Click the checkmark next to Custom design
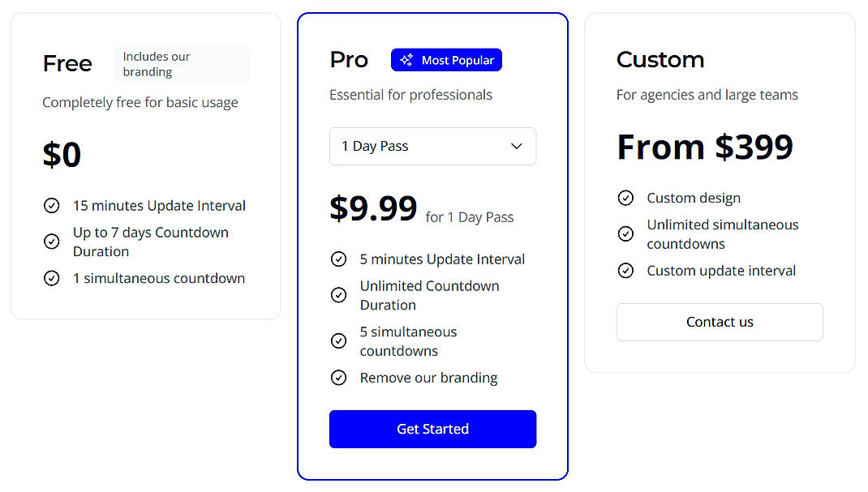The width and height of the screenshot is (868, 492). click(x=625, y=198)
